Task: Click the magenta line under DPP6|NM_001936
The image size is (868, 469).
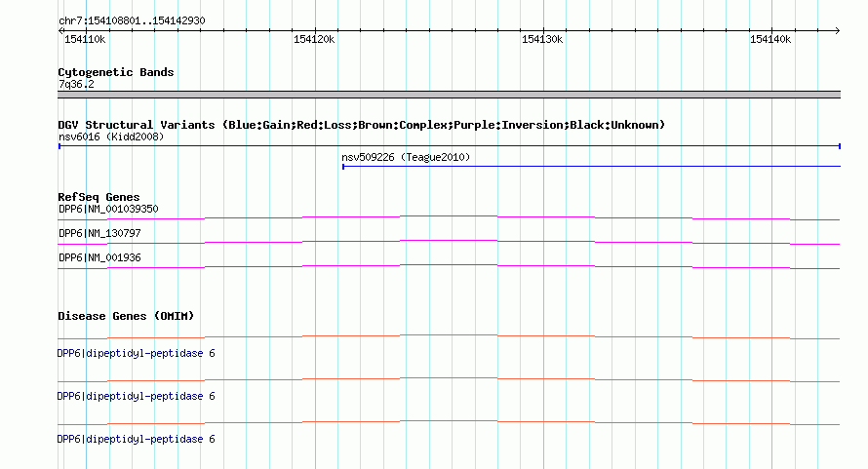Action: [x=449, y=266]
